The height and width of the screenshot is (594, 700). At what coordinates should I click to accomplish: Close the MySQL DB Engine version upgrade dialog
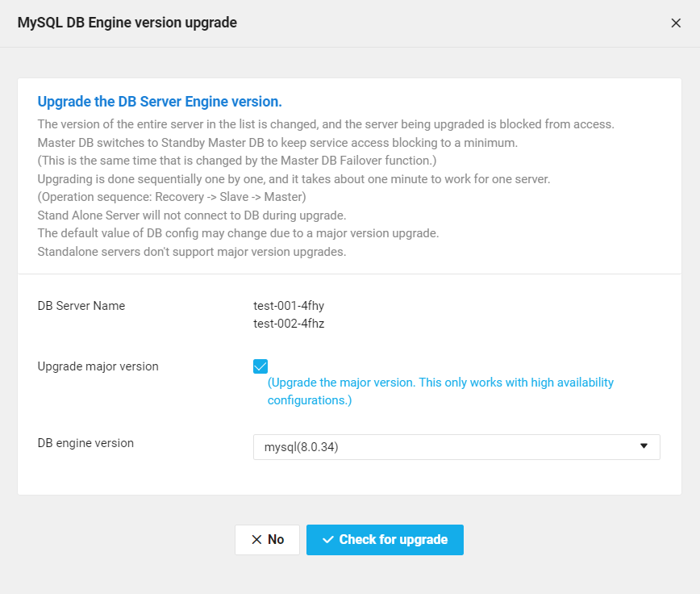pyautogui.click(x=676, y=23)
